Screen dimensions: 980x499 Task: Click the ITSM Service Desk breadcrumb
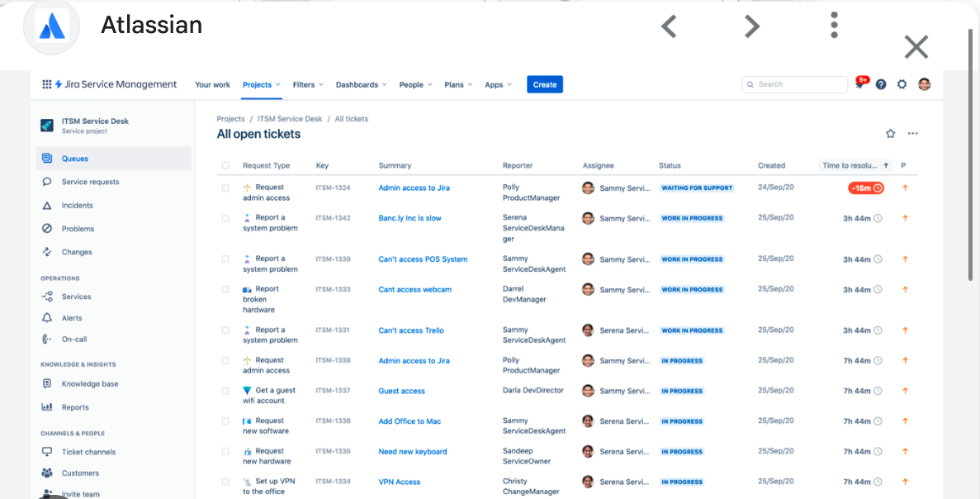point(290,119)
